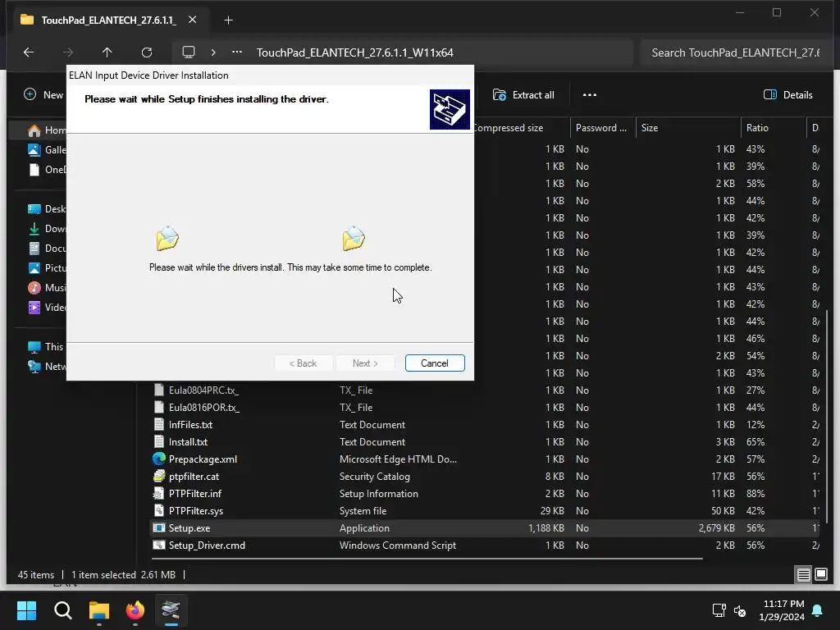Open Downloads quick access folder

coord(47,229)
